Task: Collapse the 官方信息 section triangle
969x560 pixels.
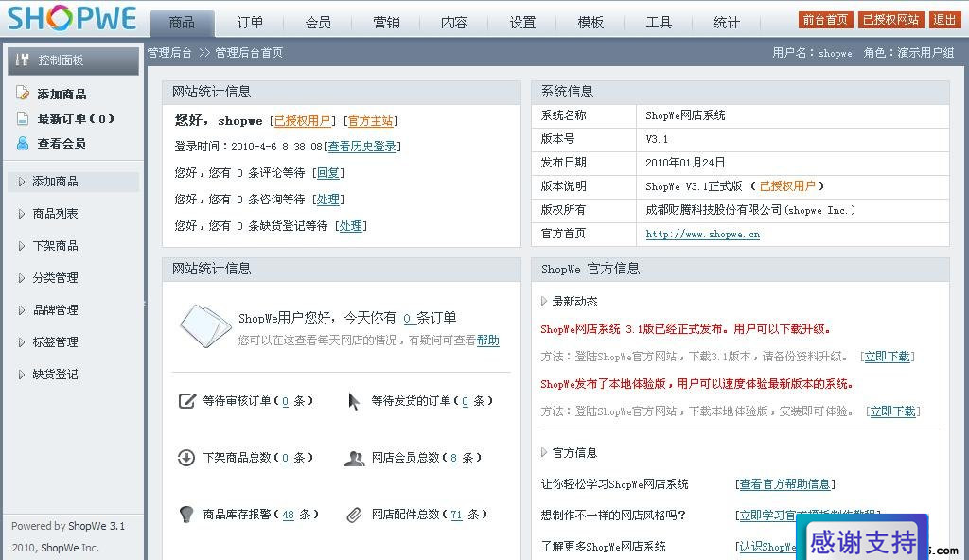Action: 544,452
